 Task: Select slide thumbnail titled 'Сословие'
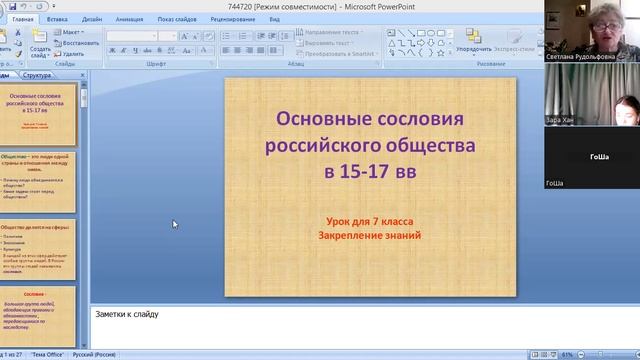click(37, 316)
